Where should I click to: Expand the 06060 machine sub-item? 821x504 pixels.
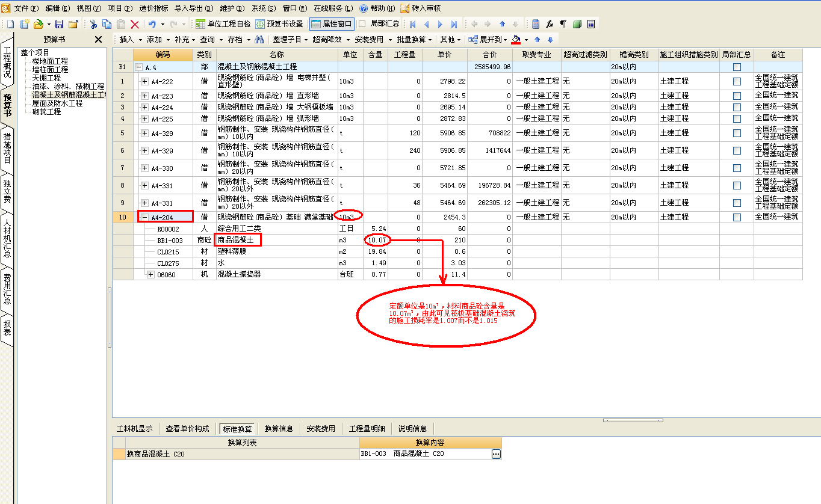pos(150,274)
